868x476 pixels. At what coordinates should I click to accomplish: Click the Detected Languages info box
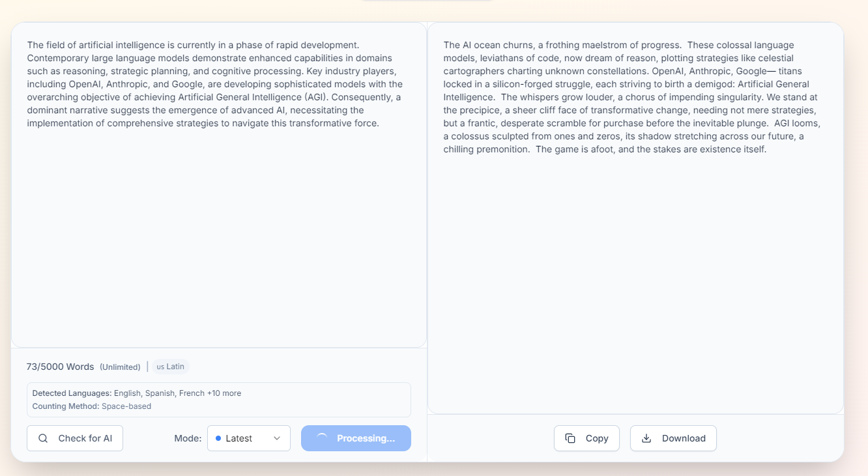point(218,399)
